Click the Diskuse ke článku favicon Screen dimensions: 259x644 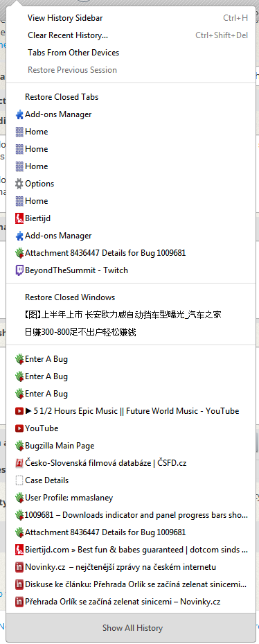click(x=19, y=584)
